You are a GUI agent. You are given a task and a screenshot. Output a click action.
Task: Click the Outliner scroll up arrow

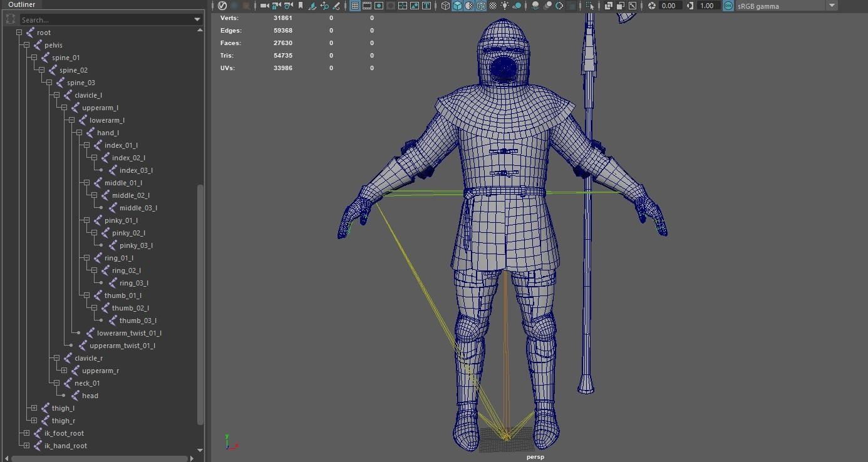pos(200,29)
